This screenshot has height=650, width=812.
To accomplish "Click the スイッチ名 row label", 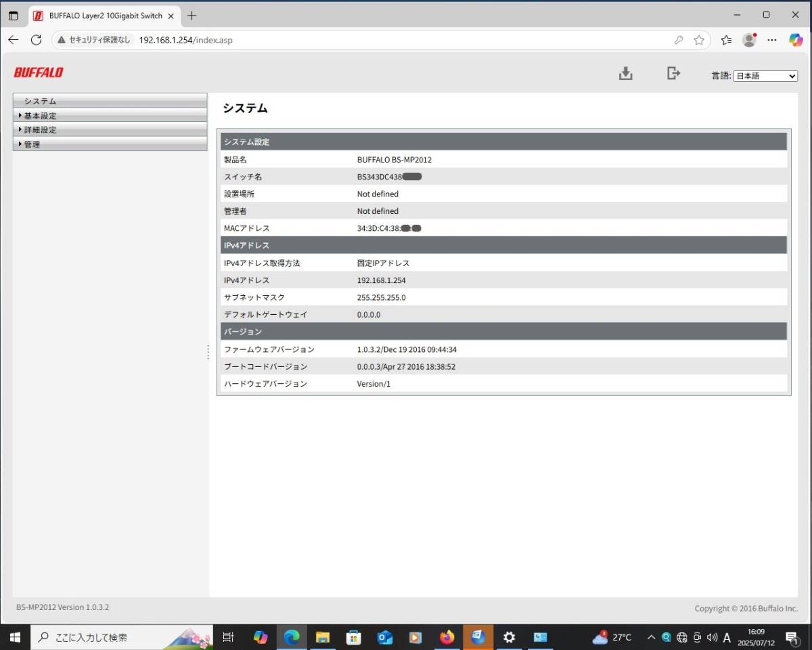I will tap(243, 177).
